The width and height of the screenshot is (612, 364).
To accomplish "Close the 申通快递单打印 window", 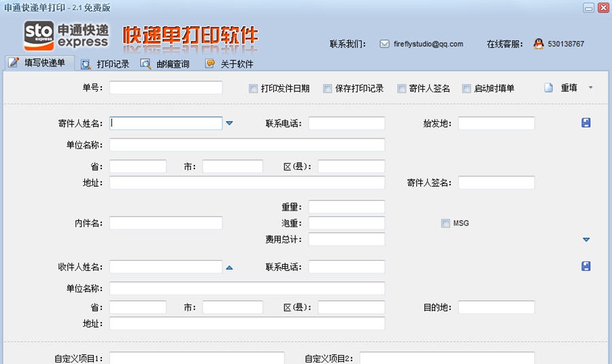I will pos(603,7).
